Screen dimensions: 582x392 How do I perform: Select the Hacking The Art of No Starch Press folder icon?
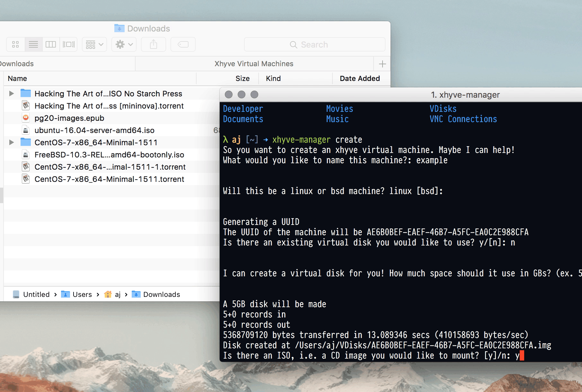[x=26, y=94]
